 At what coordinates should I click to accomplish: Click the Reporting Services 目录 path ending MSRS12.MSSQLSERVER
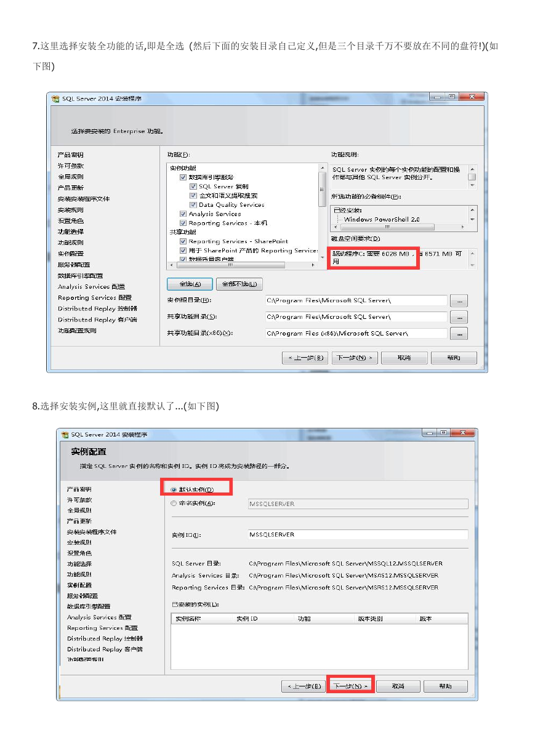click(x=344, y=587)
